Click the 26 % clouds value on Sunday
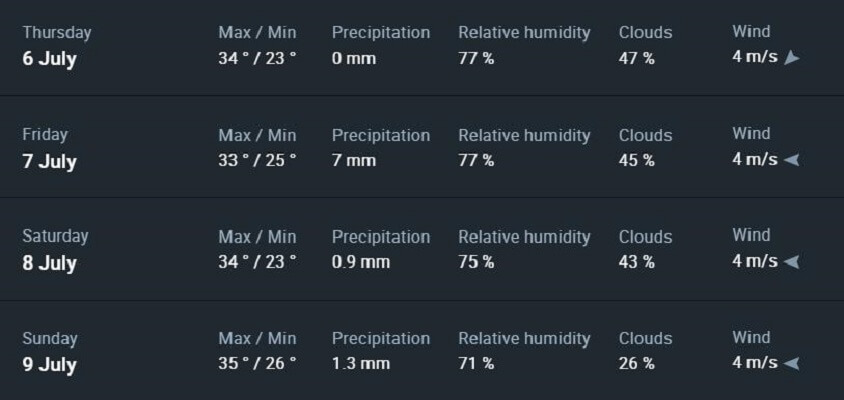 click(637, 364)
